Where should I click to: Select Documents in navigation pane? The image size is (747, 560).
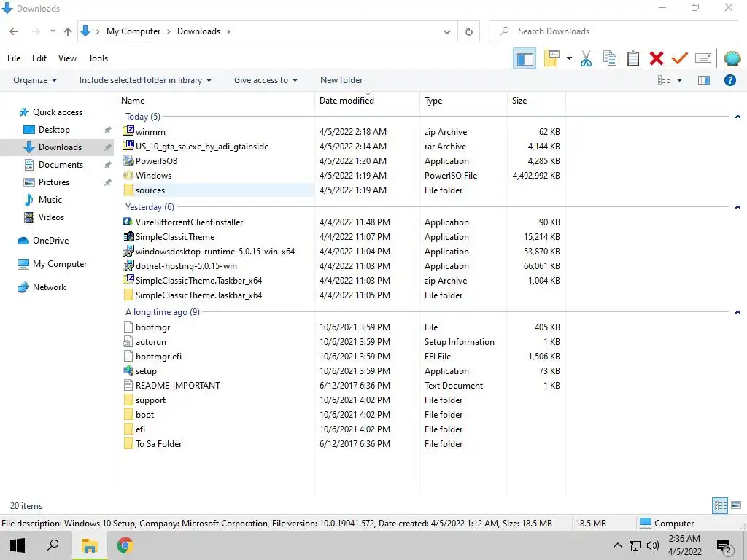pos(61,164)
